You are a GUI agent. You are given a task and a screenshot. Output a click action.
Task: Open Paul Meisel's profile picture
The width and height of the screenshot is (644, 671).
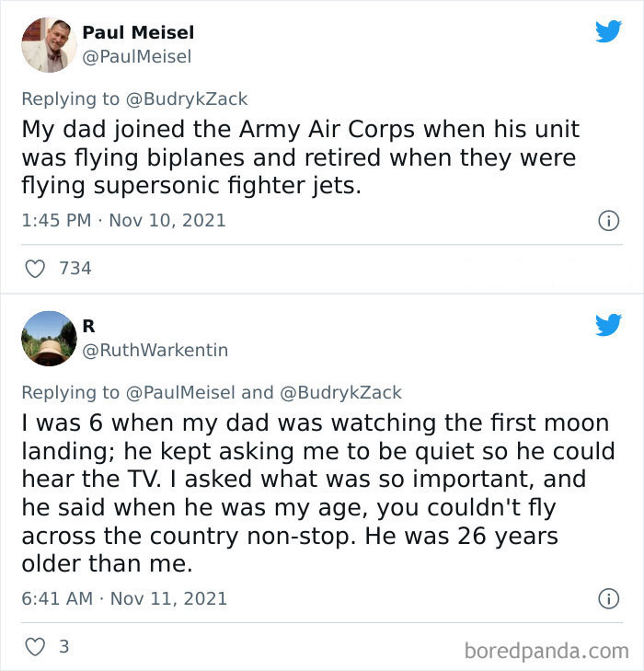coord(48,44)
